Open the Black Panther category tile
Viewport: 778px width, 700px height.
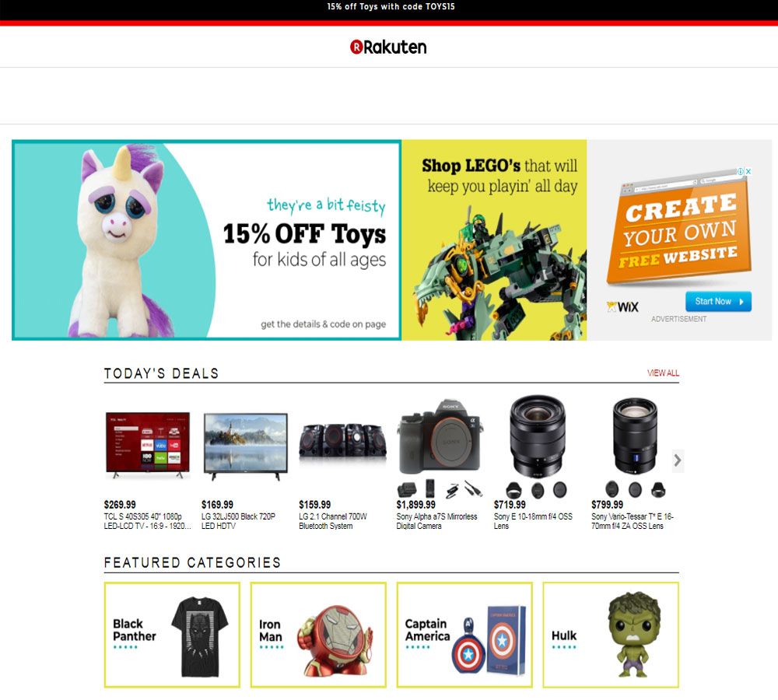click(172, 635)
